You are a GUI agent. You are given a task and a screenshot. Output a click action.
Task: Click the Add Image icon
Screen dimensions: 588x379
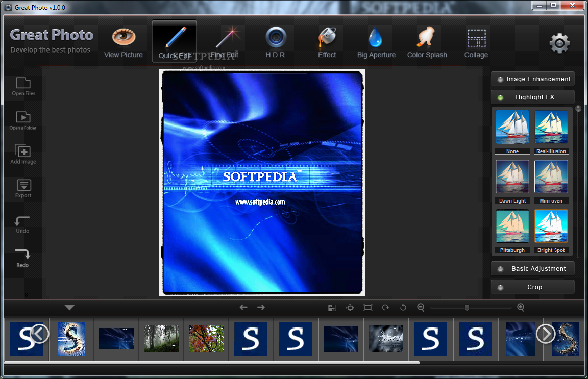point(23,154)
